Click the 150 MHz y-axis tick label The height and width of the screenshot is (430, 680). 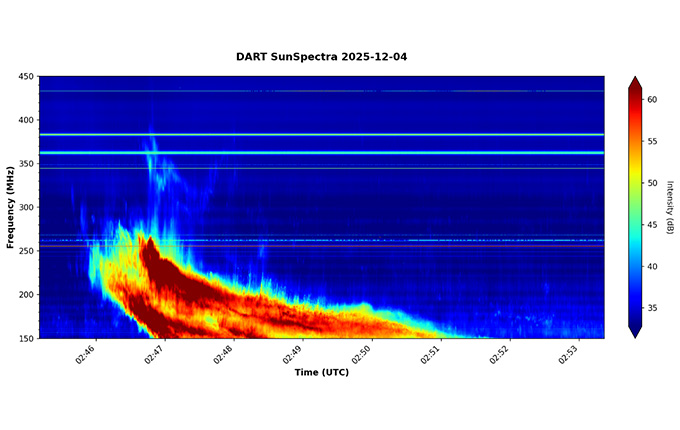click(x=25, y=338)
